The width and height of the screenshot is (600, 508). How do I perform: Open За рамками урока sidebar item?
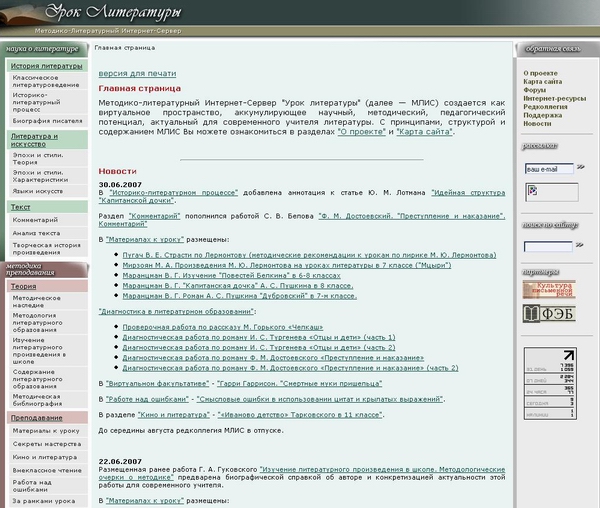click(x=44, y=501)
